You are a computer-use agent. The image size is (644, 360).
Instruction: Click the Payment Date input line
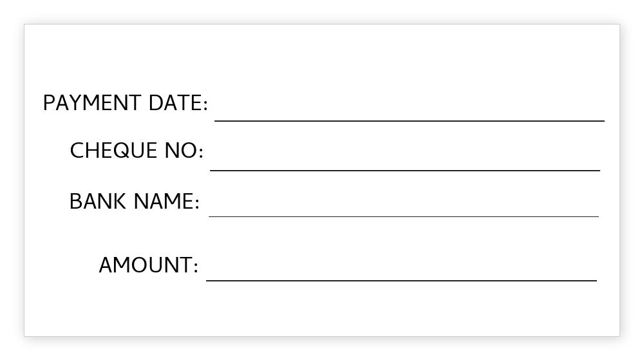click(x=409, y=111)
